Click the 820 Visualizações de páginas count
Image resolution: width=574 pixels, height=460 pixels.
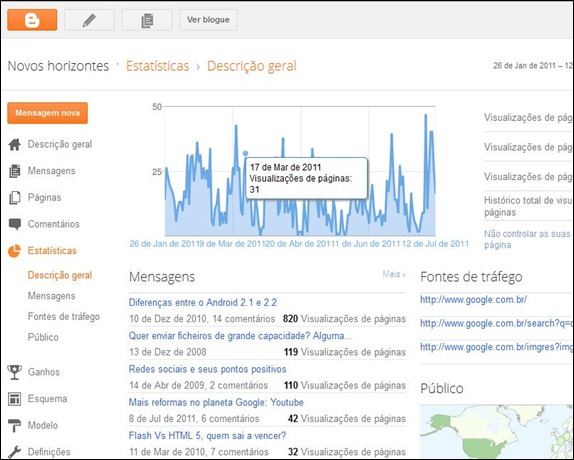tap(344, 319)
